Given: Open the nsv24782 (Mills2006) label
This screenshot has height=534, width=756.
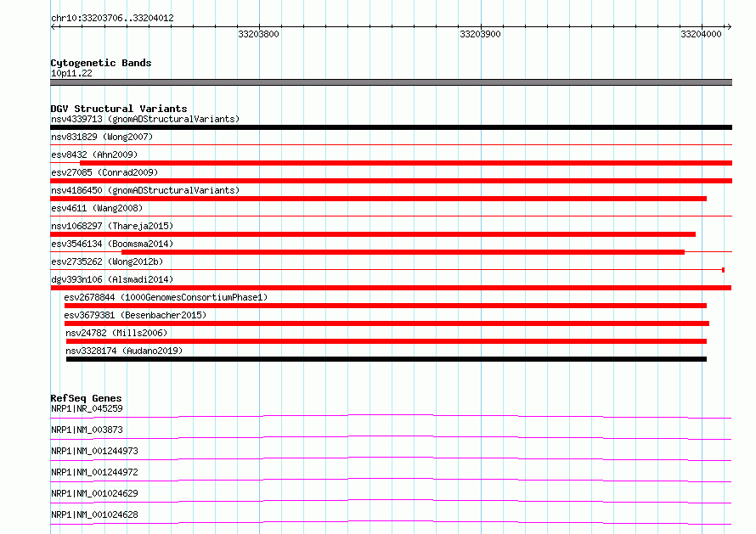Looking at the screenshot, I should click(x=116, y=333).
